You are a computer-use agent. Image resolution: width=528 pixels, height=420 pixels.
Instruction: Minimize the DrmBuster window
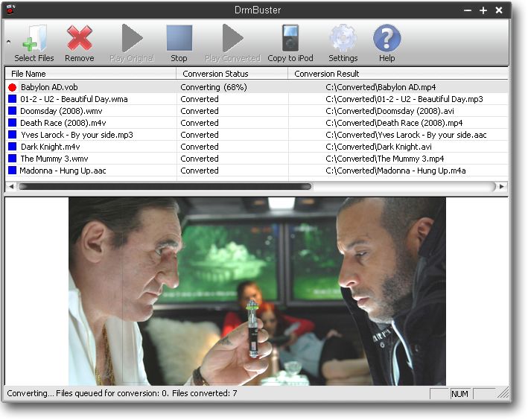point(468,10)
